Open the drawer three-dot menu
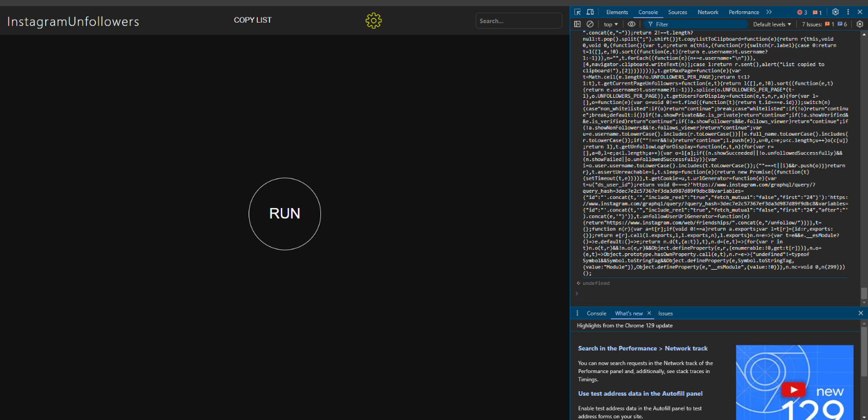This screenshot has height=420, width=868. [578, 313]
